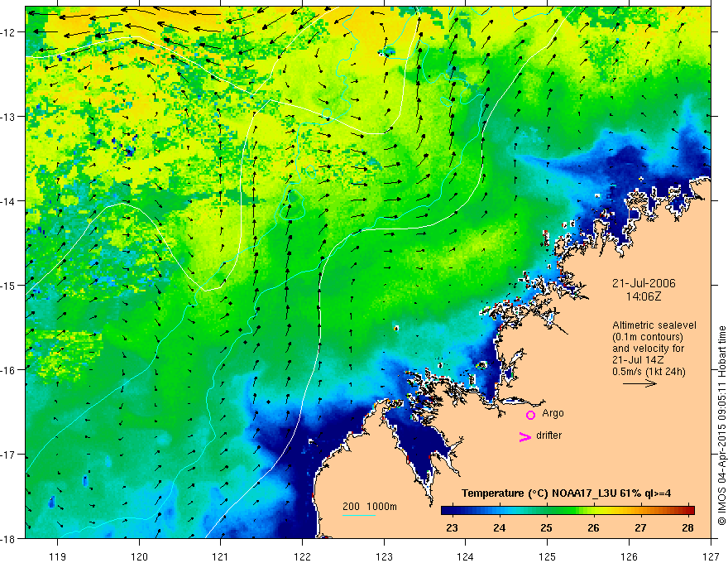Image resolution: width=728 pixels, height=563 pixels.
Task: Click the 'Argo' legend label
Action: (553, 413)
